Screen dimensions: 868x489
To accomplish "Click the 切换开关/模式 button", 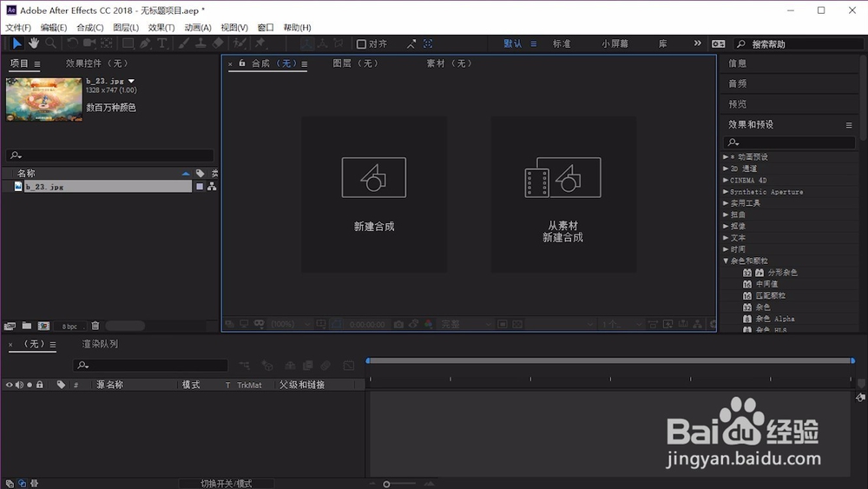I will [226, 484].
